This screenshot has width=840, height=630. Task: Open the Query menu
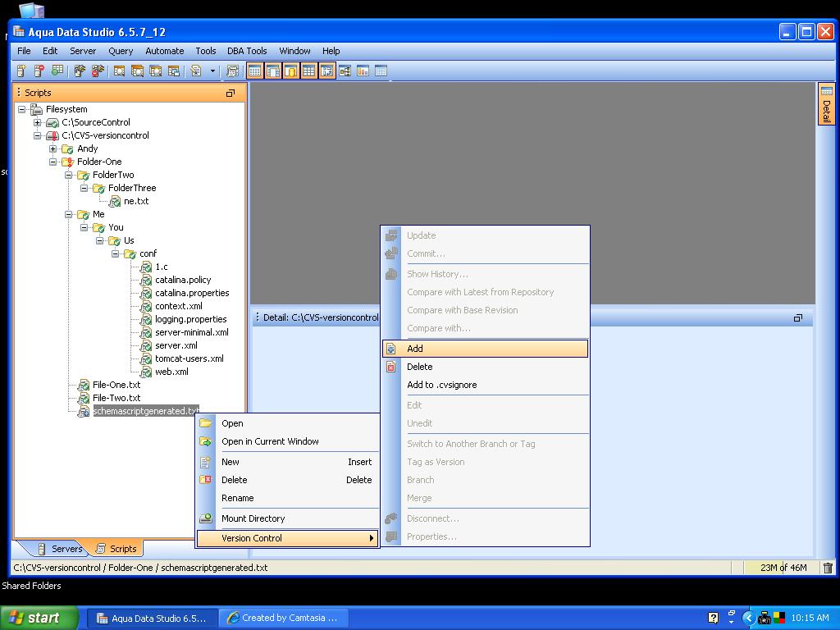[x=121, y=51]
